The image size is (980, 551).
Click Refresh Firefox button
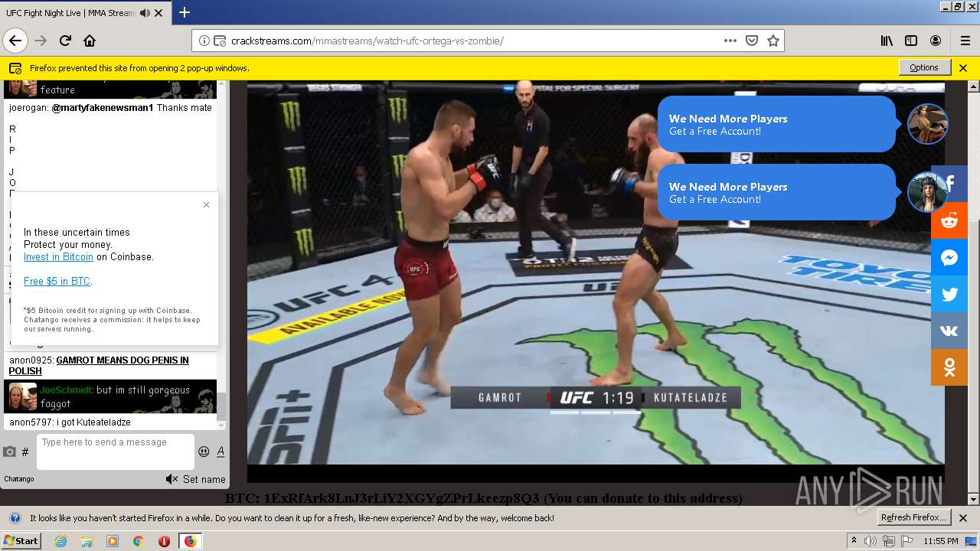(913, 517)
